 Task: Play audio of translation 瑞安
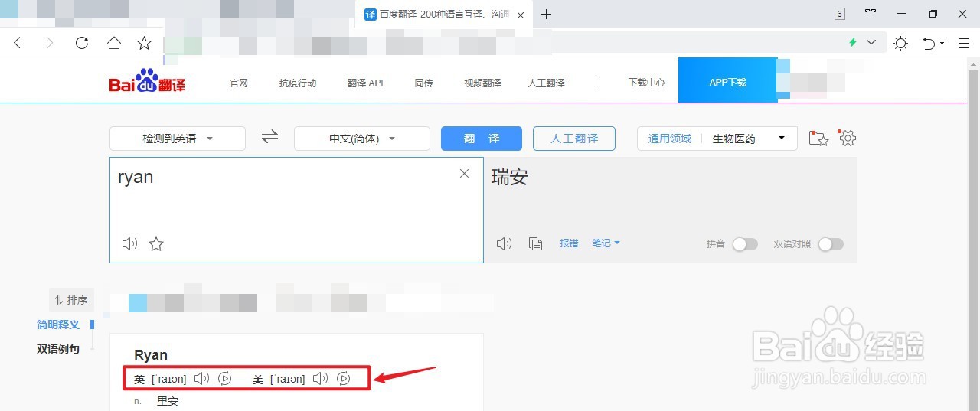504,243
